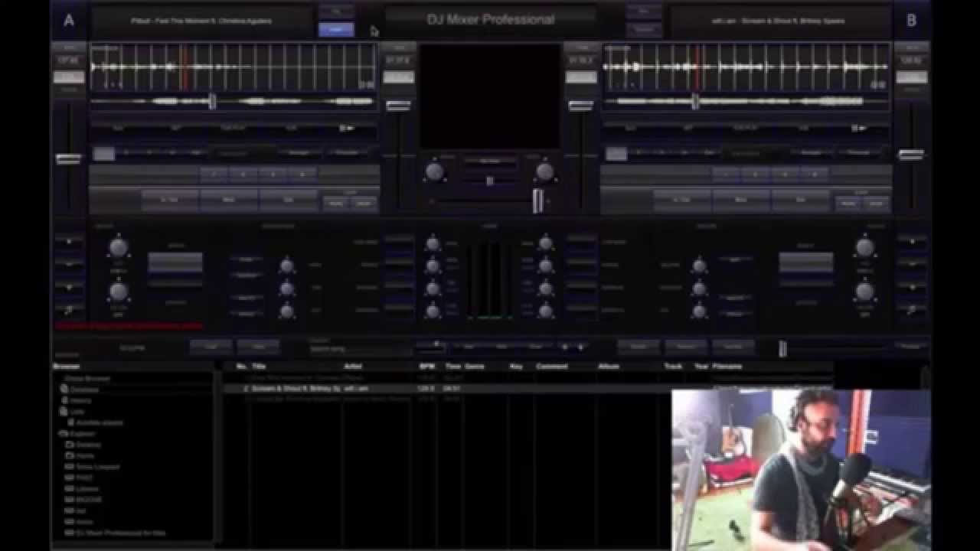The height and width of the screenshot is (551, 980).
Task: Click the Home folder icon
Action: tap(70, 455)
